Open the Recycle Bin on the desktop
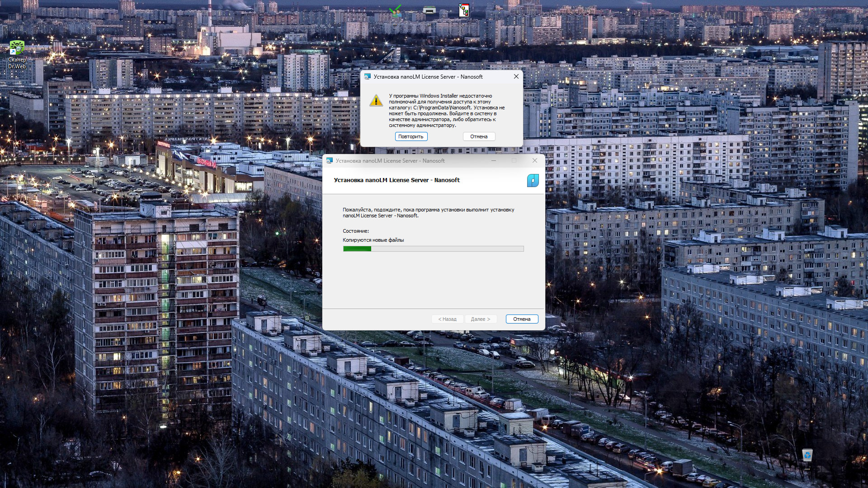Screen dimensions: 868x488 point(807,455)
